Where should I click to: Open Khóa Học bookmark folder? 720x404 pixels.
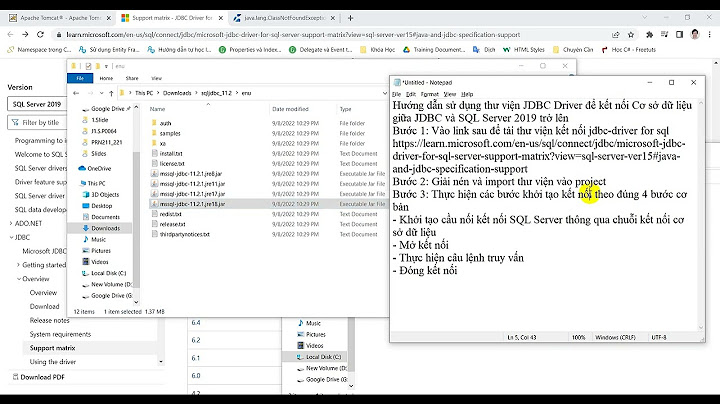point(377,50)
